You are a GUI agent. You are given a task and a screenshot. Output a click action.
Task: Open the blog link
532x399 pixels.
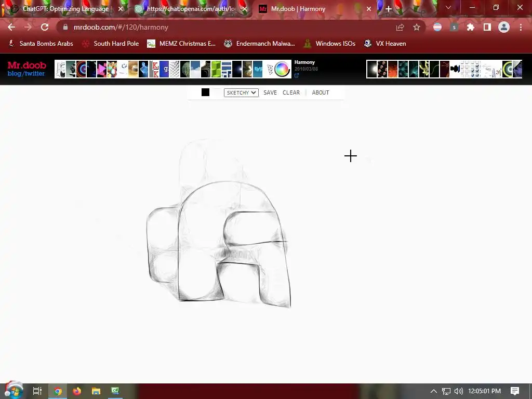14,74
